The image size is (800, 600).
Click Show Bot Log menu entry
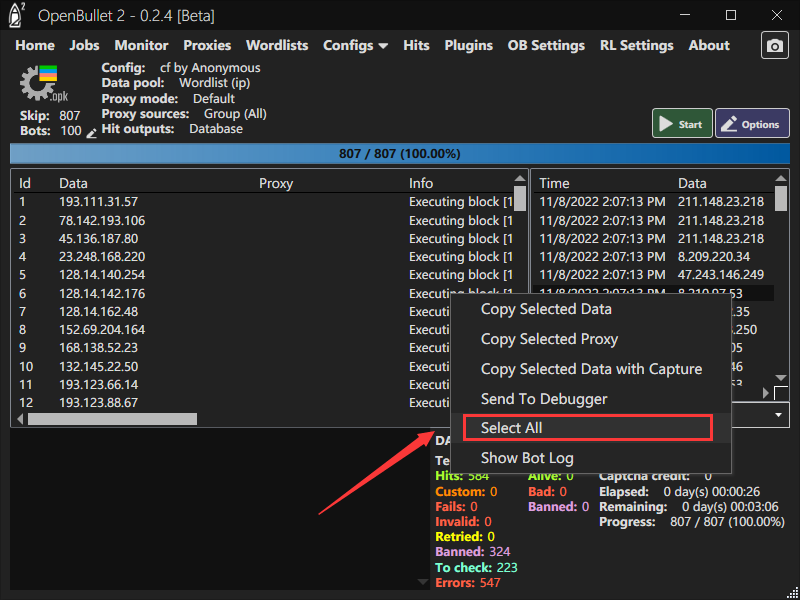(527, 458)
